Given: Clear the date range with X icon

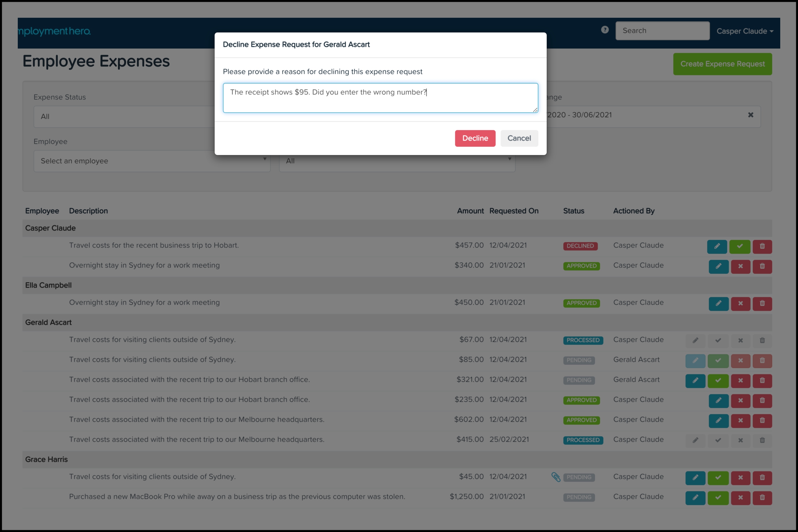Looking at the screenshot, I should [x=751, y=115].
